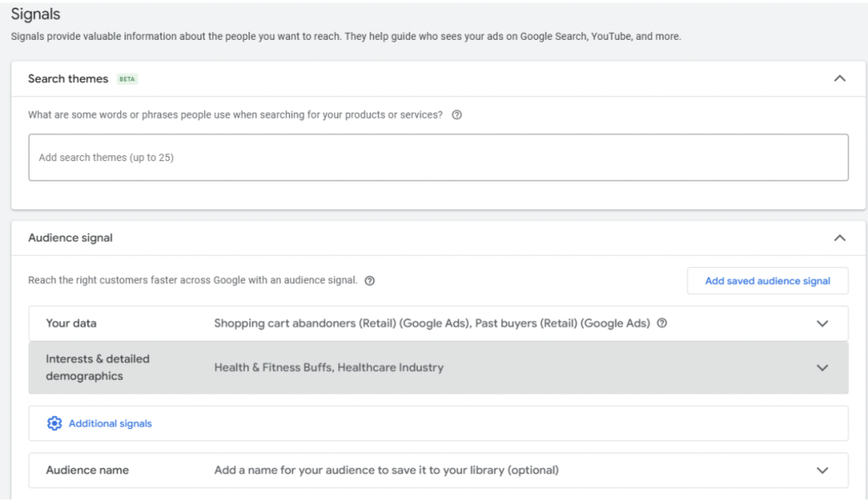Open the Additional signals link
This screenshot has height=501, width=868.
(110, 423)
